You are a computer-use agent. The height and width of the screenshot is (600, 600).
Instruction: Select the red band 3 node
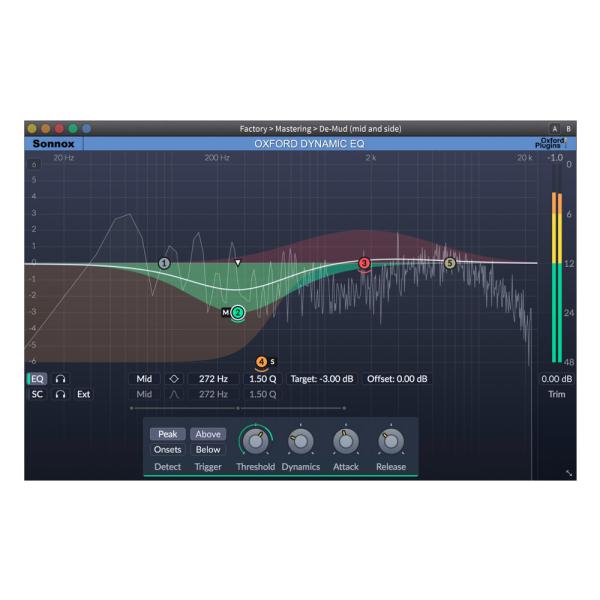(x=364, y=263)
